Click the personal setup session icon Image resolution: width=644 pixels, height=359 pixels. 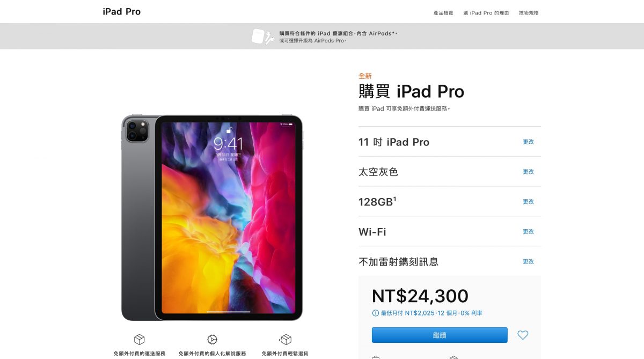(213, 340)
